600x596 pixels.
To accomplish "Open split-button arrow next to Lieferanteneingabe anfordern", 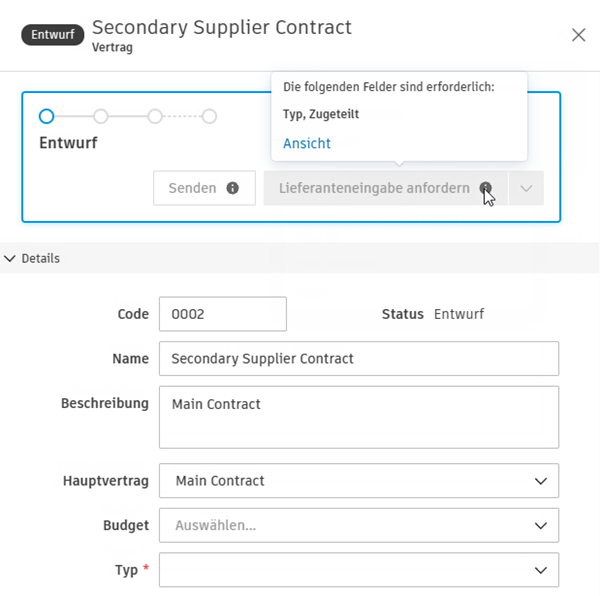I will click(x=526, y=188).
